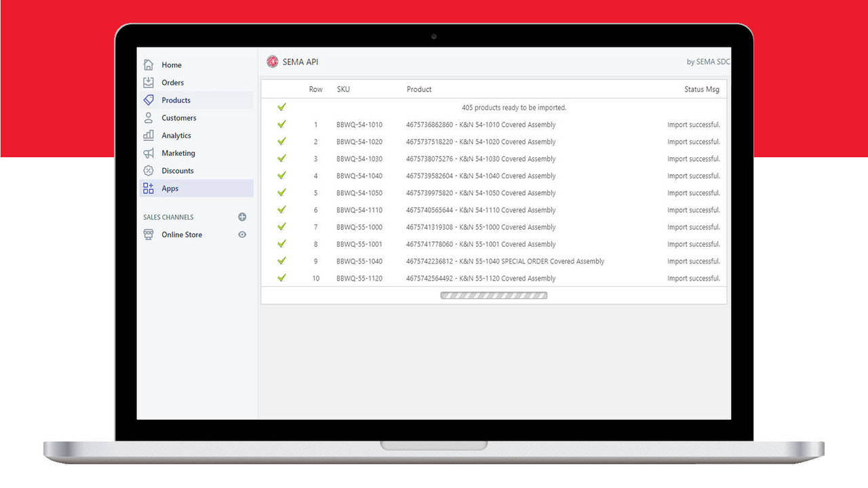Click green checkmark for row BBWQ-55-1000
The width and height of the screenshot is (868, 488).
click(x=281, y=226)
